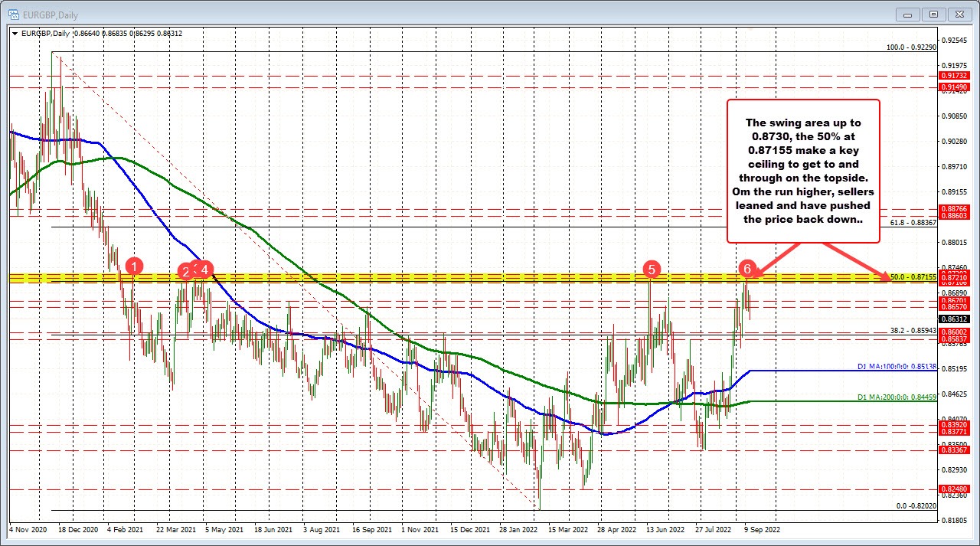Click the 9 Sep 2022 date label
Image resolution: width=980 pixels, height=546 pixels.
point(761,528)
